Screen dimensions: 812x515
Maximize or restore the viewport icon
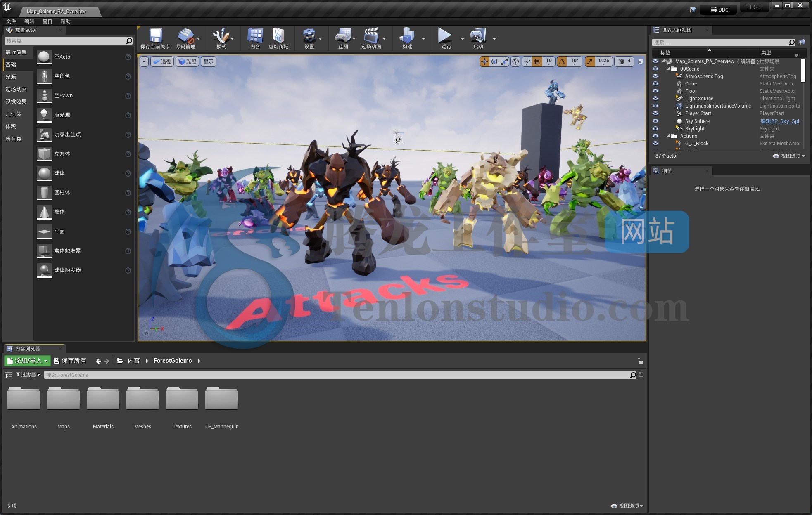point(641,61)
